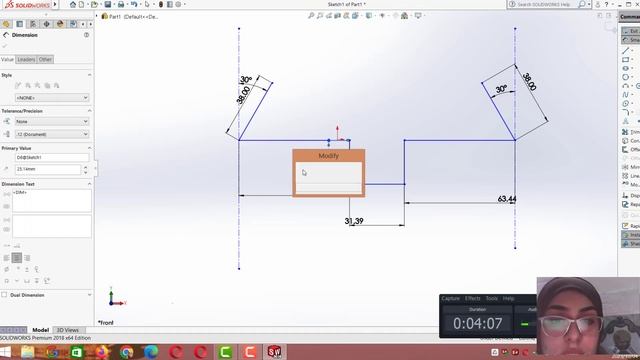Open Options via the gear icon in the top toolbar

(178, 4)
